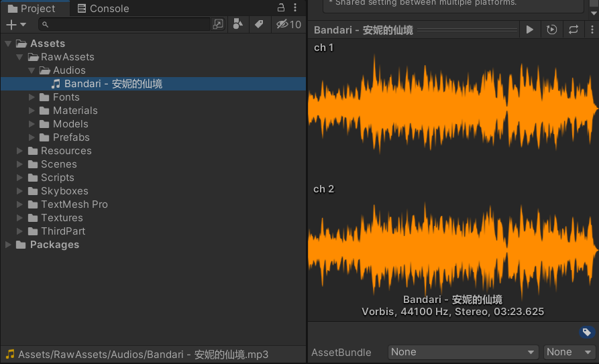
Task: Focus the Project search field
Action: pos(124,24)
